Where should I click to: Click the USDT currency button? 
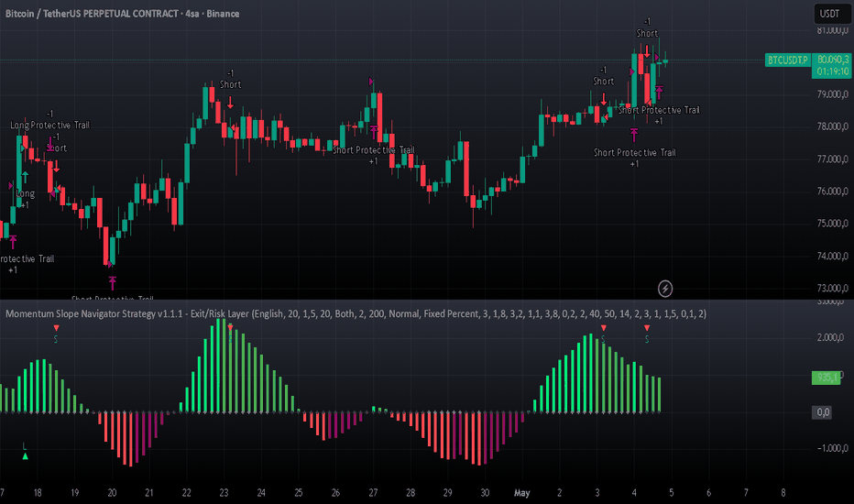coord(829,14)
